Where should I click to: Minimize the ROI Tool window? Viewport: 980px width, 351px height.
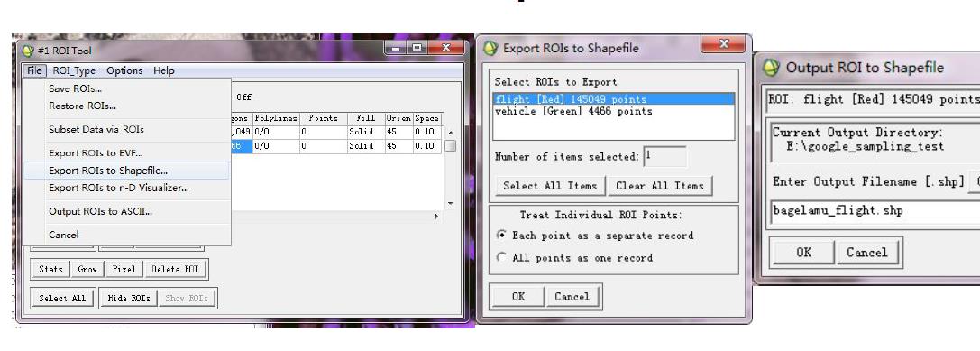tap(396, 48)
